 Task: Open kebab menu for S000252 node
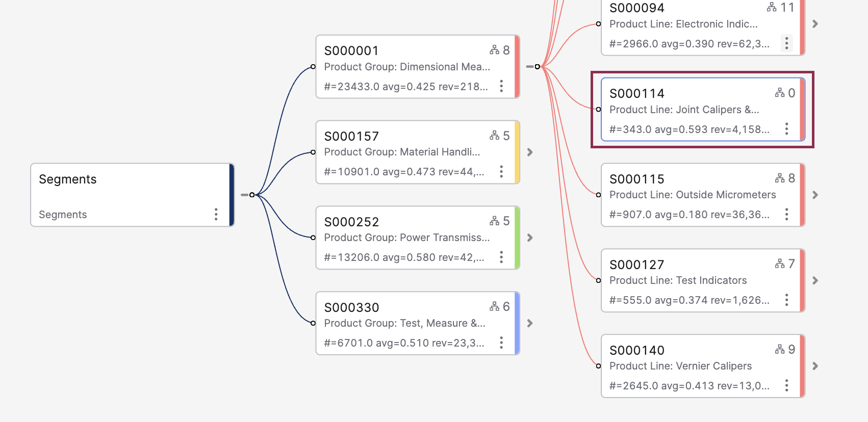(501, 257)
